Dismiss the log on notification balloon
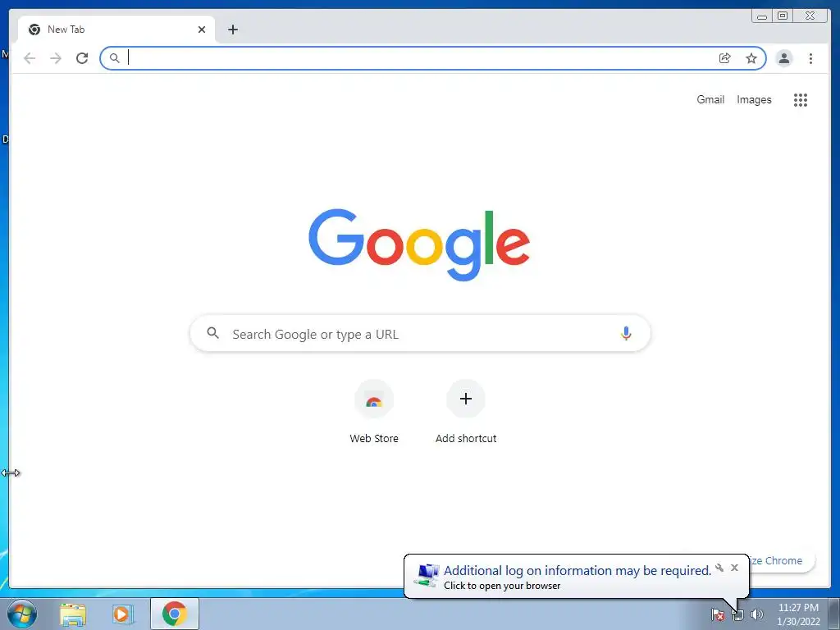840x630 pixels. tap(734, 568)
